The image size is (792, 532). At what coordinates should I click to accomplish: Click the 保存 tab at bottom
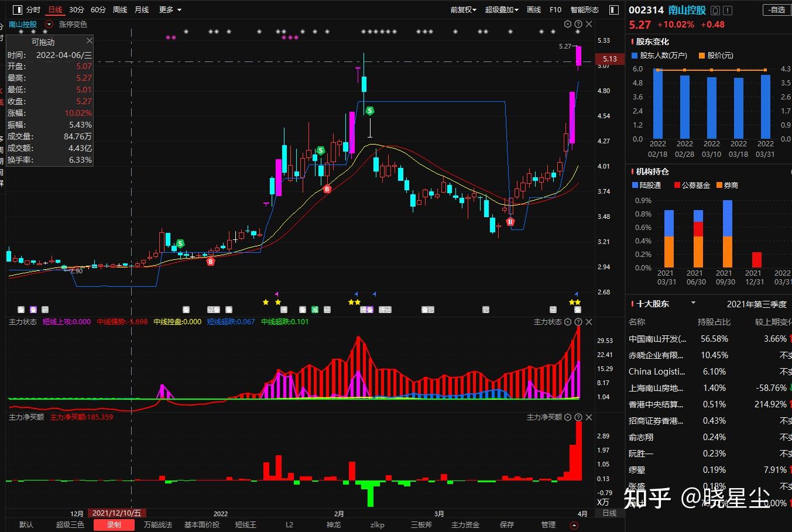(507, 525)
